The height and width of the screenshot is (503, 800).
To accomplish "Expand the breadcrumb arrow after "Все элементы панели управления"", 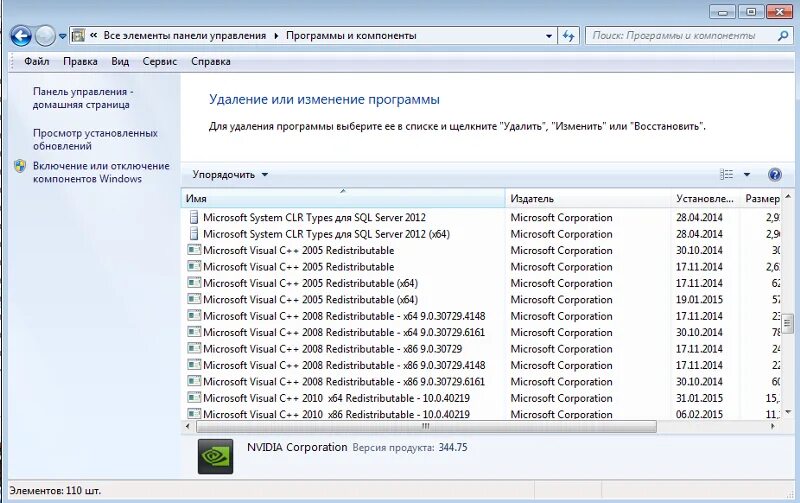I will (276, 36).
